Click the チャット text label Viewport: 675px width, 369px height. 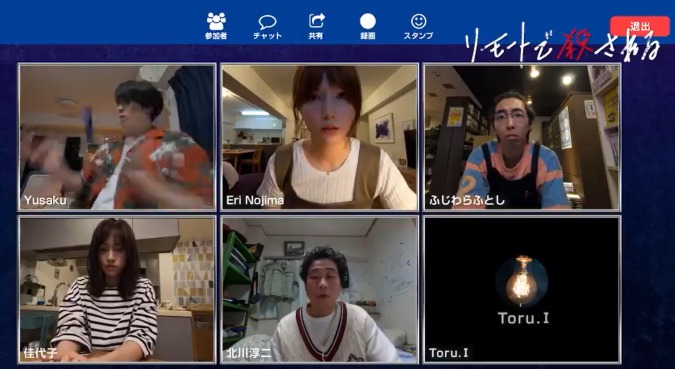pos(267,36)
